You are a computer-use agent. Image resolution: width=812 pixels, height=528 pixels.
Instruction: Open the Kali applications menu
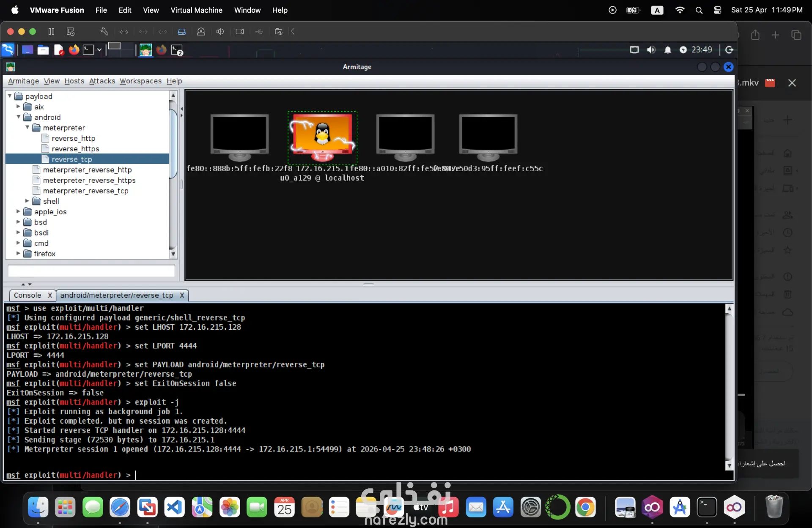[x=8, y=50]
